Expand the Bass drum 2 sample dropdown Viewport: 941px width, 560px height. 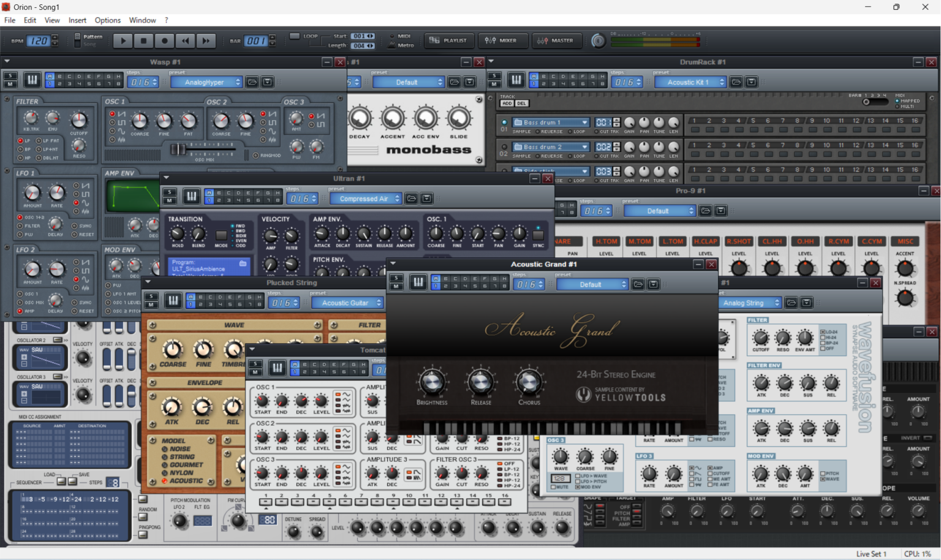[x=584, y=147]
